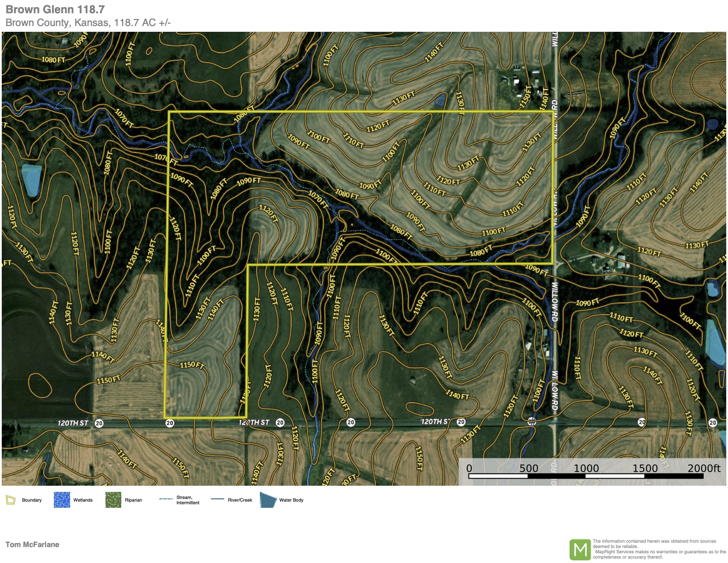Image resolution: width=728 pixels, height=563 pixels.
Task: Click the Boundary legend text label
Action: tap(32, 500)
